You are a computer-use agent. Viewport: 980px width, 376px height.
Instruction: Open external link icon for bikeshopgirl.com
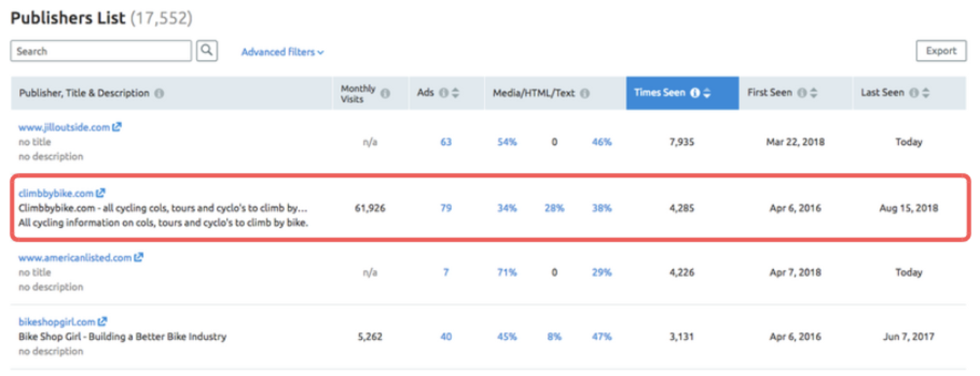tap(102, 322)
